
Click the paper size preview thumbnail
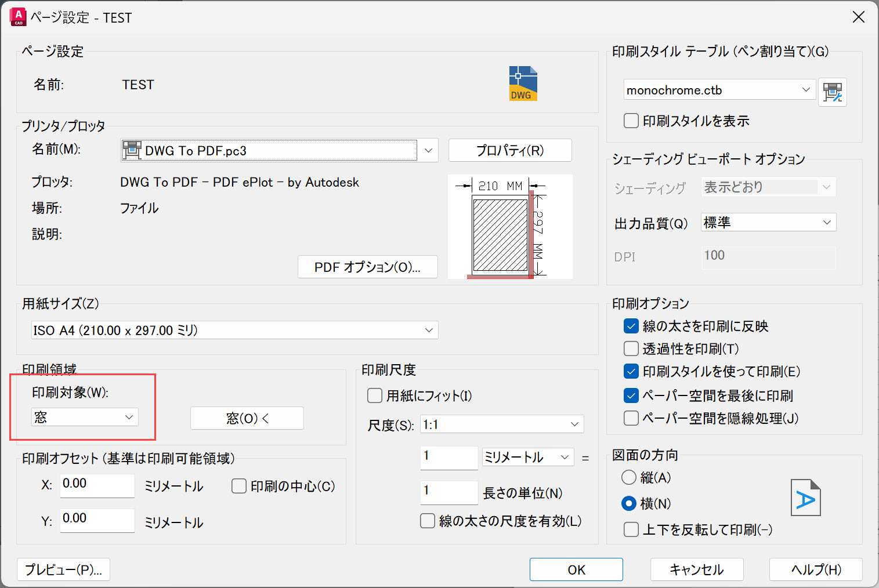(510, 227)
